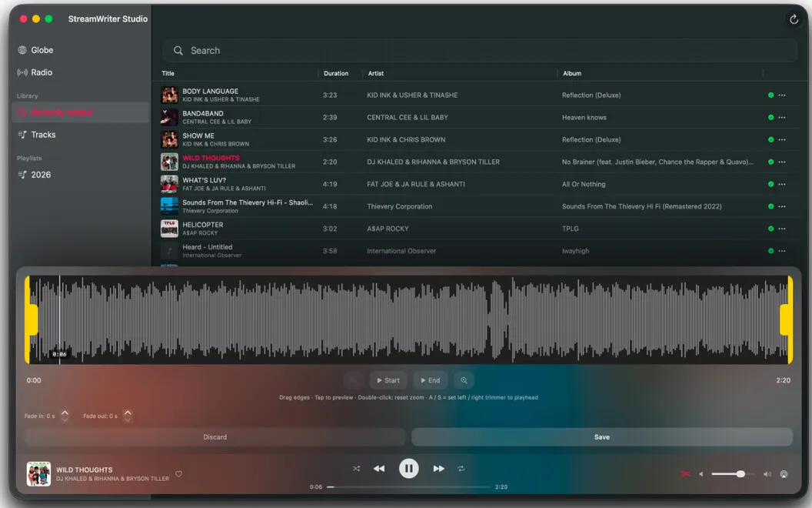This screenshot has height=508, width=812.
Task: Click the left yellow trim handle
Action: [31, 319]
